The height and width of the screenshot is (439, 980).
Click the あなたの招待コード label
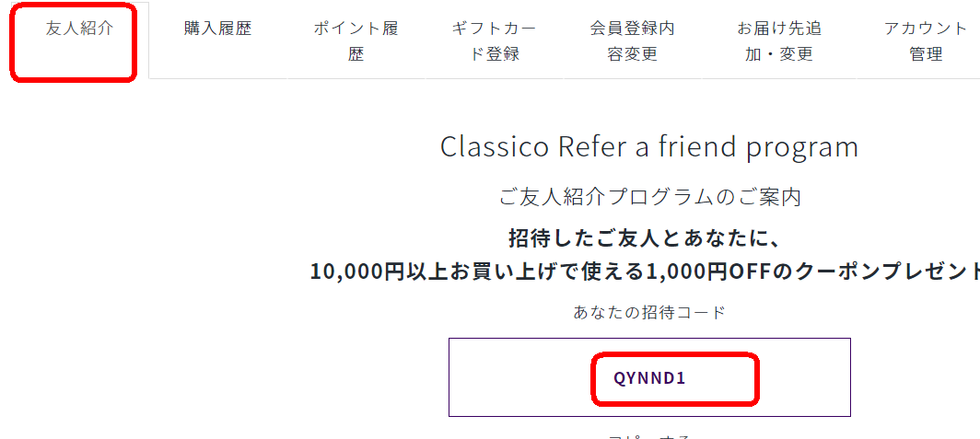click(649, 312)
